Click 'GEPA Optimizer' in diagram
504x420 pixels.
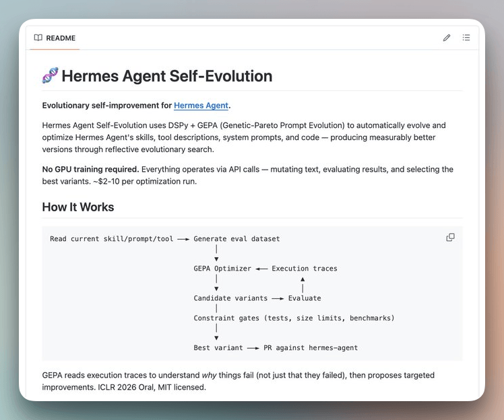tap(222, 269)
